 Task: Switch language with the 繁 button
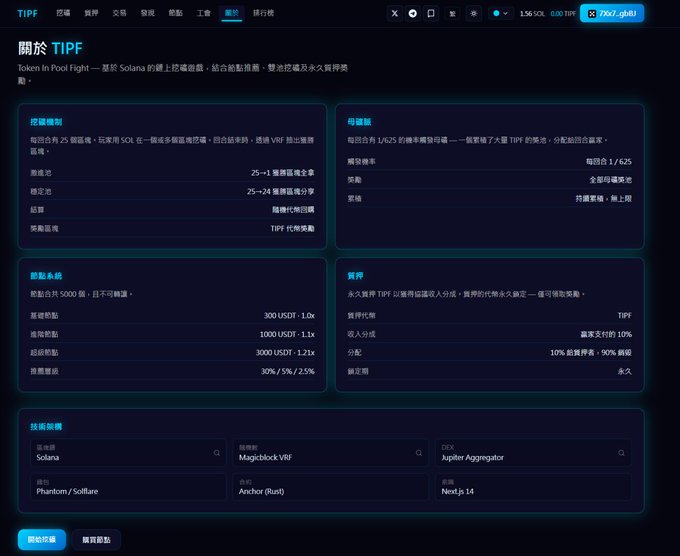point(452,13)
